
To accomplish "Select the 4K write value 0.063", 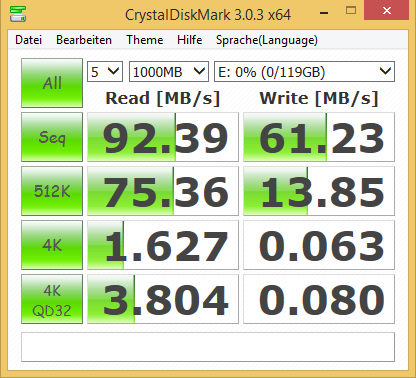I will 319,245.
